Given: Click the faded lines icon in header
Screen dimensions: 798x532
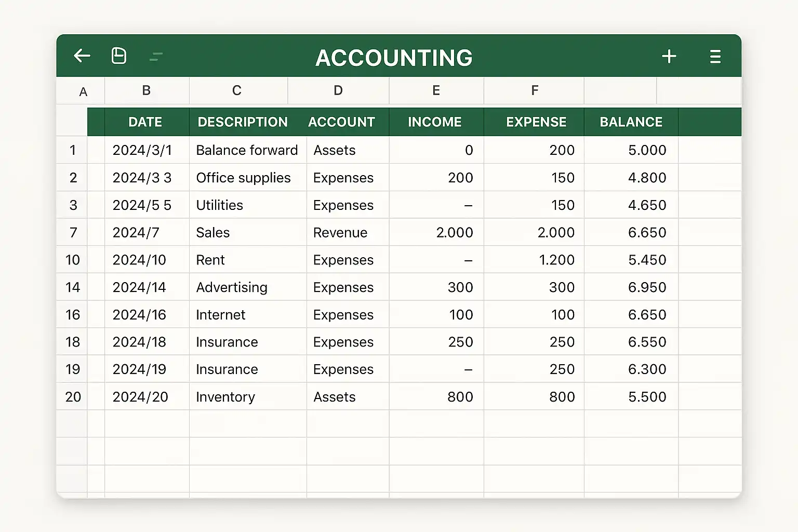Looking at the screenshot, I should [156, 56].
